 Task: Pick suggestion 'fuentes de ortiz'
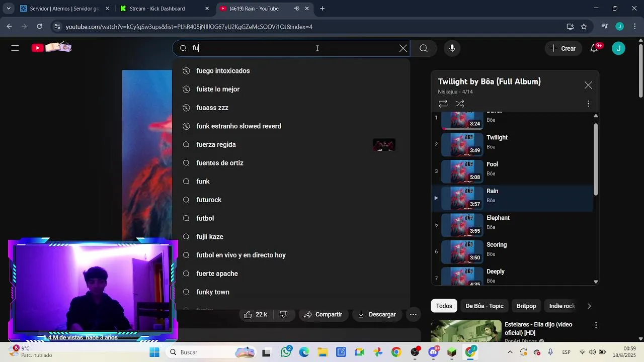coord(291,163)
